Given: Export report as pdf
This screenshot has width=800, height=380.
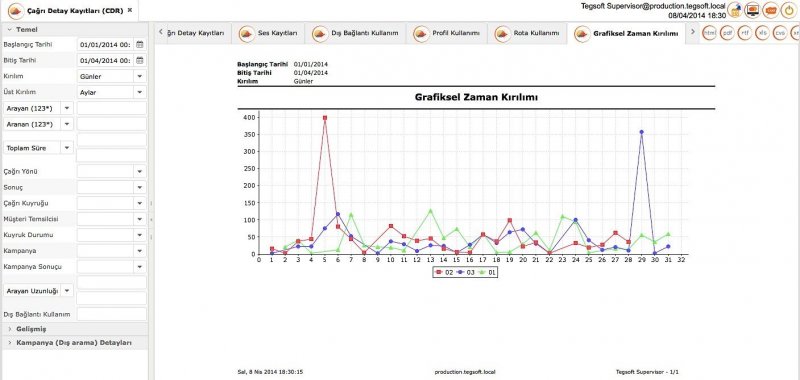Looking at the screenshot, I should click(727, 33).
